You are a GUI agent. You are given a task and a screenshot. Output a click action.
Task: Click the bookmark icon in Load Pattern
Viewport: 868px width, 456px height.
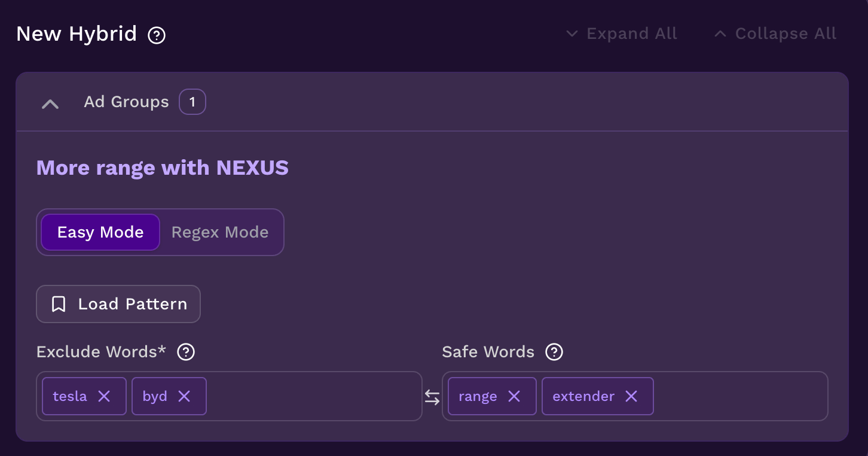[x=59, y=304]
